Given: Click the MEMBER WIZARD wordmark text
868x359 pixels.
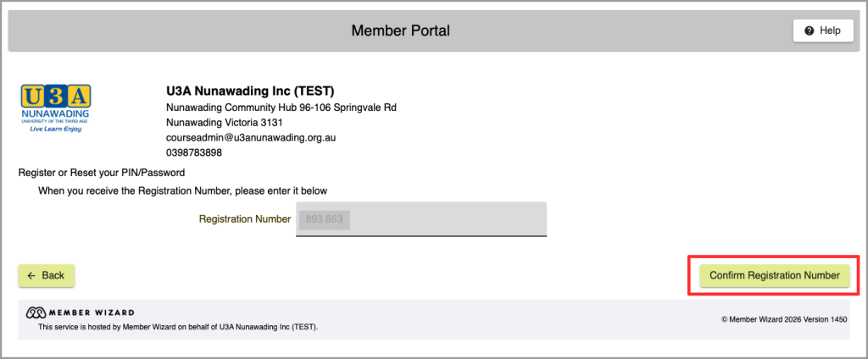Looking at the screenshot, I should tap(92, 313).
